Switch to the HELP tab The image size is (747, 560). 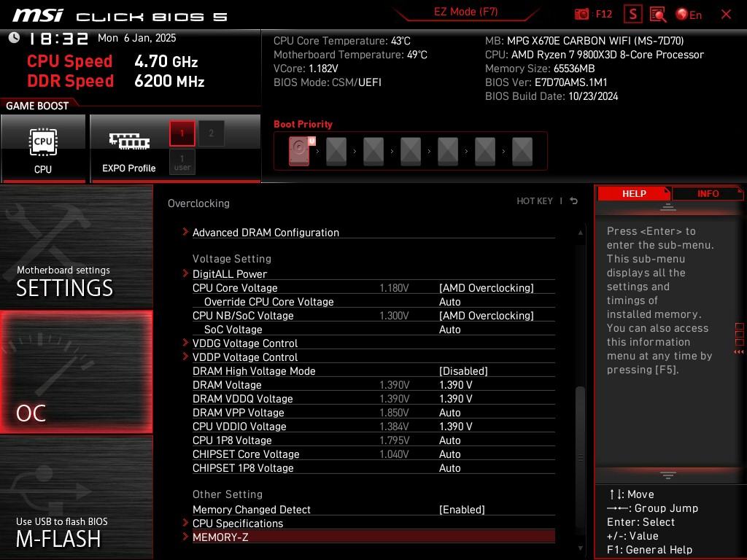click(634, 193)
